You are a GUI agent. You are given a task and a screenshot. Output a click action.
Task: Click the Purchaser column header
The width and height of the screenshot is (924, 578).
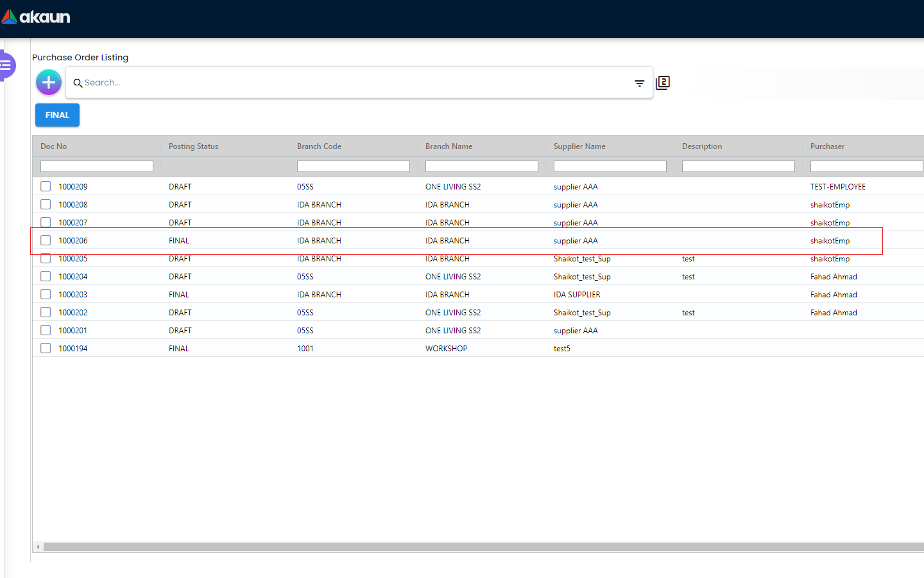(827, 146)
